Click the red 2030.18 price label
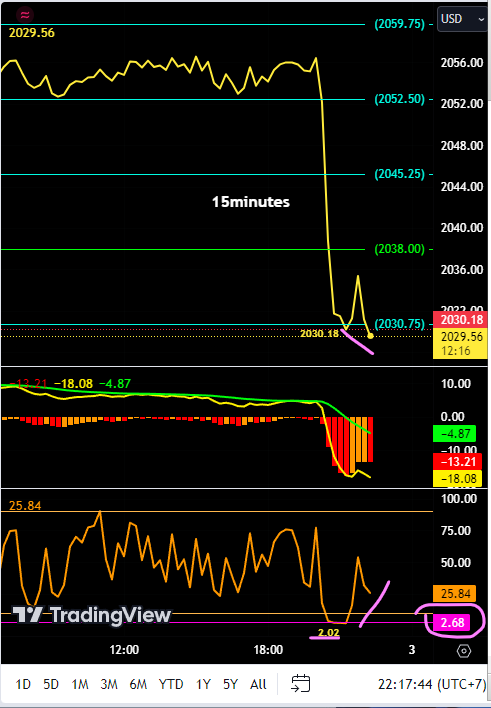 (x=460, y=320)
